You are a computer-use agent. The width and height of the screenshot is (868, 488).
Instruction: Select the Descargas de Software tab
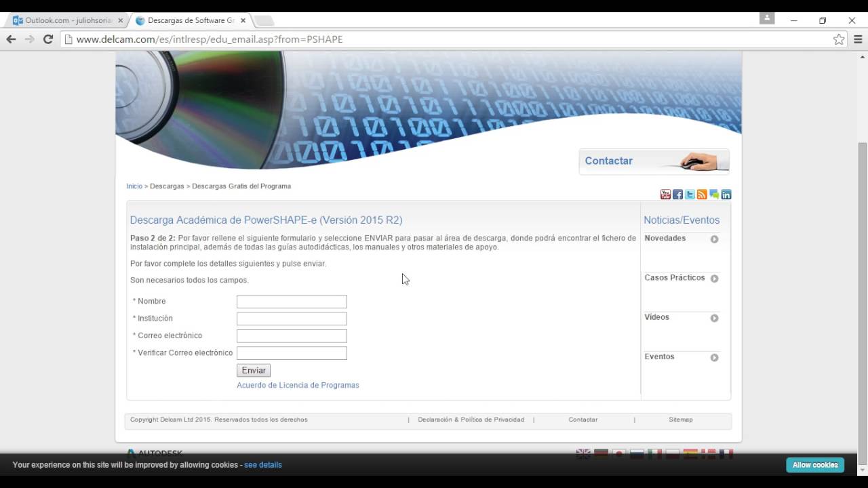click(x=191, y=20)
